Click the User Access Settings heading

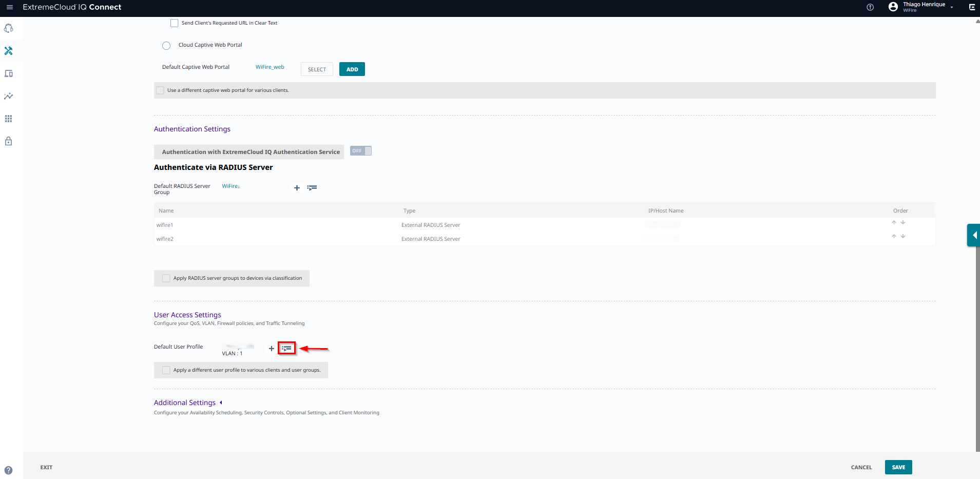click(187, 315)
